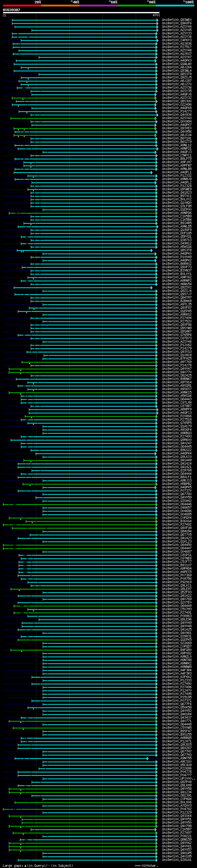Open hit UniRef100_A2SY44

click(177, 26)
